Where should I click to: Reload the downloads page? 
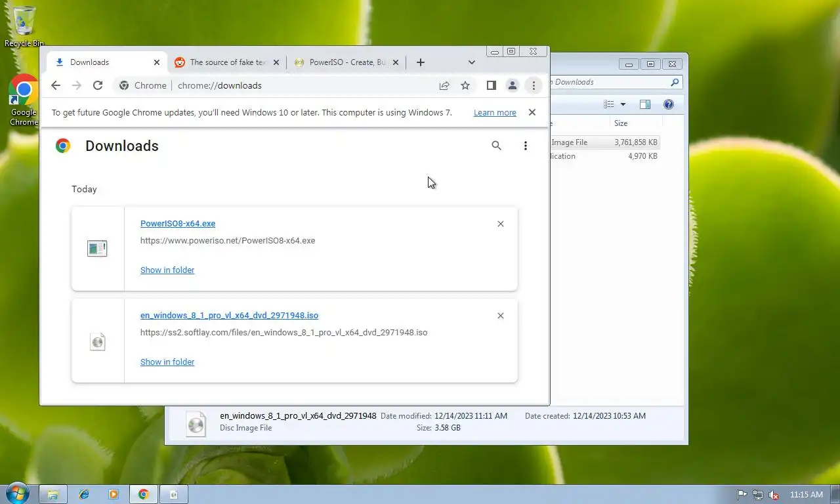98,85
